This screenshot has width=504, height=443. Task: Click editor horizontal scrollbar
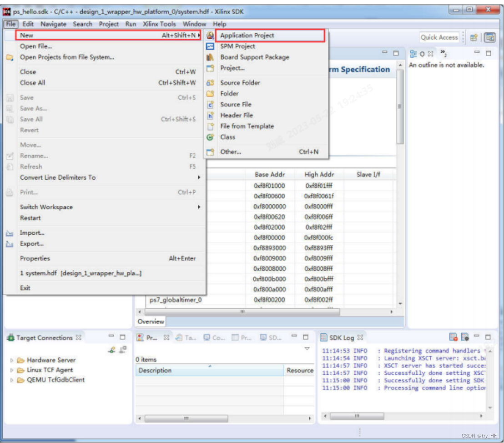(x=242, y=312)
